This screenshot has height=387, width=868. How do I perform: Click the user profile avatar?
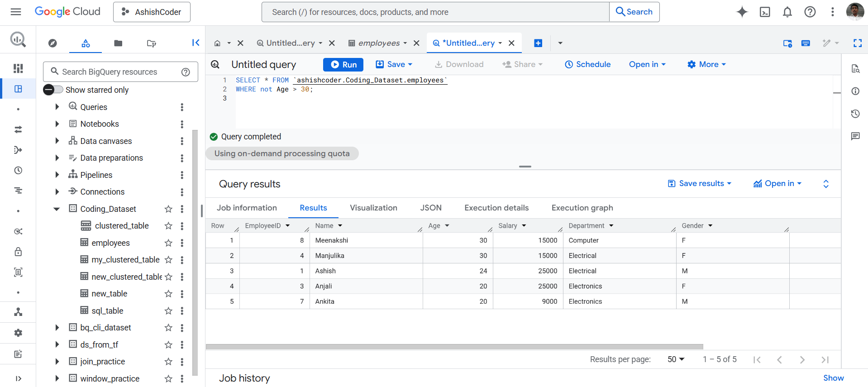pyautogui.click(x=855, y=12)
